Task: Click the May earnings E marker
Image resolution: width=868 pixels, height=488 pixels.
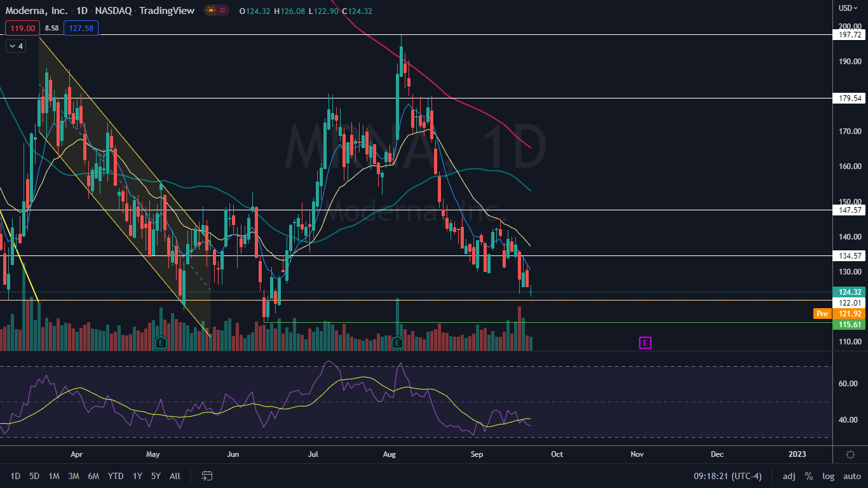Action: [161, 343]
